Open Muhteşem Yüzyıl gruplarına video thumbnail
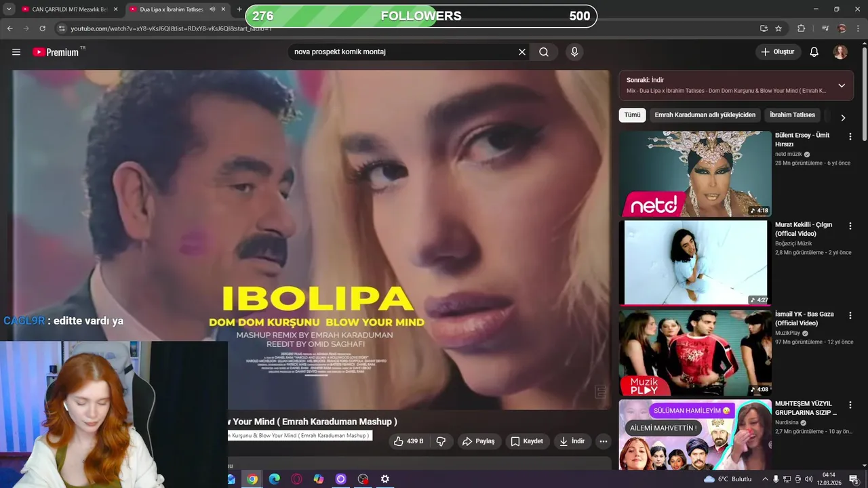Viewport: 868px width, 488px height. tap(695, 434)
